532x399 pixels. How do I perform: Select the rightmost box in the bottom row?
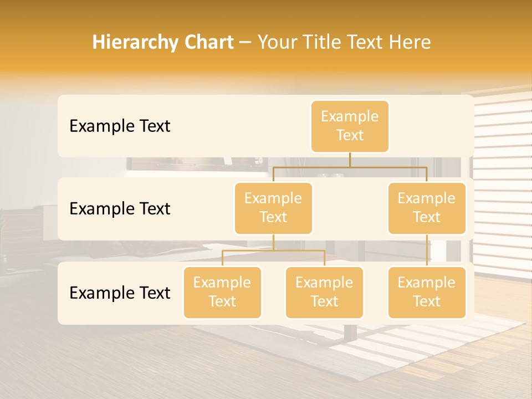(427, 292)
